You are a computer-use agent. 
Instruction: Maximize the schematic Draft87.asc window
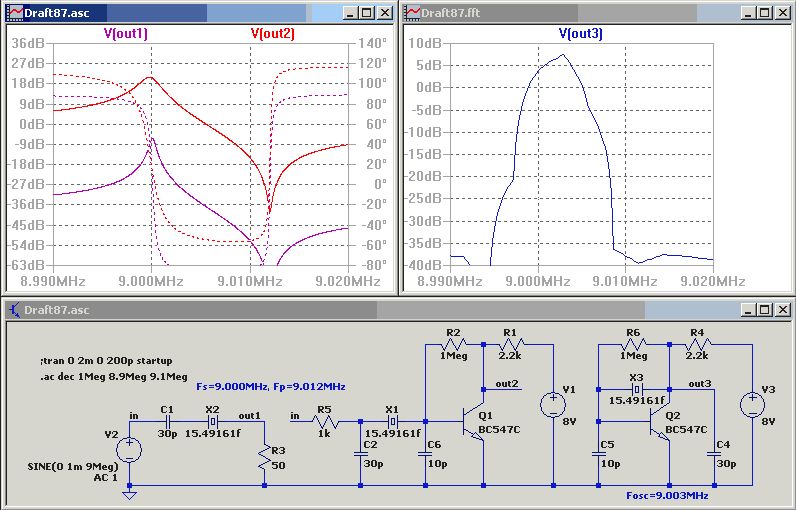(x=765, y=310)
